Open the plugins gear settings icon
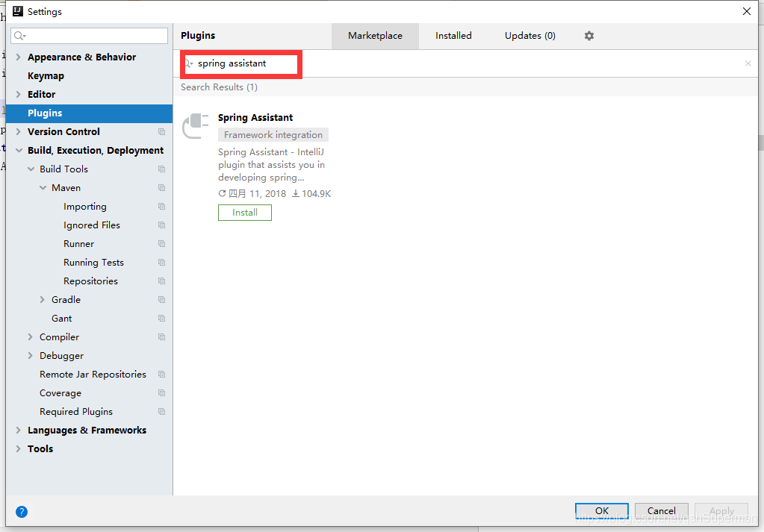This screenshot has width=764, height=532. (x=589, y=36)
